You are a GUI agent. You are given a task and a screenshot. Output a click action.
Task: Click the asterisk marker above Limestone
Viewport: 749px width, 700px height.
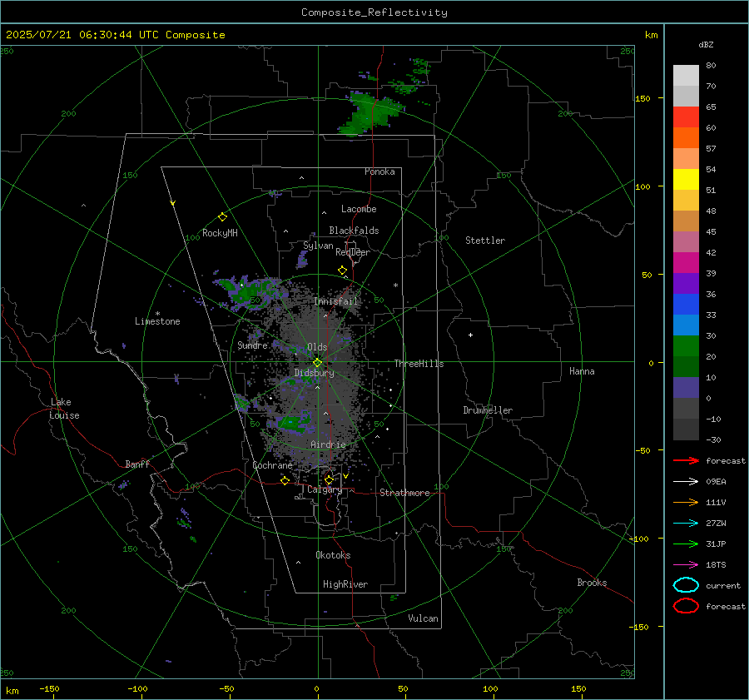[x=157, y=314]
